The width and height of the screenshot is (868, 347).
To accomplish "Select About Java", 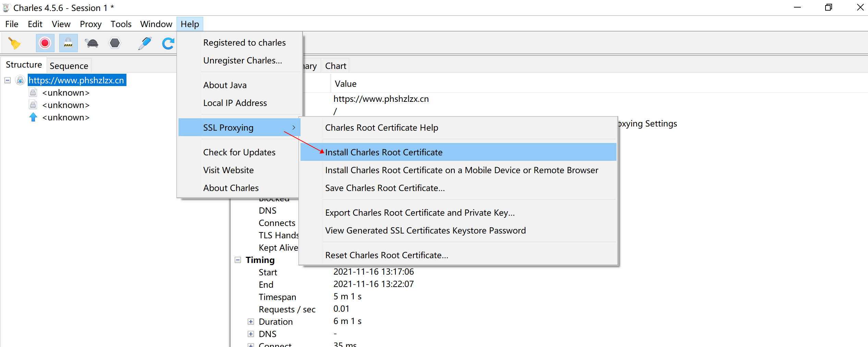I will [x=240, y=85].
